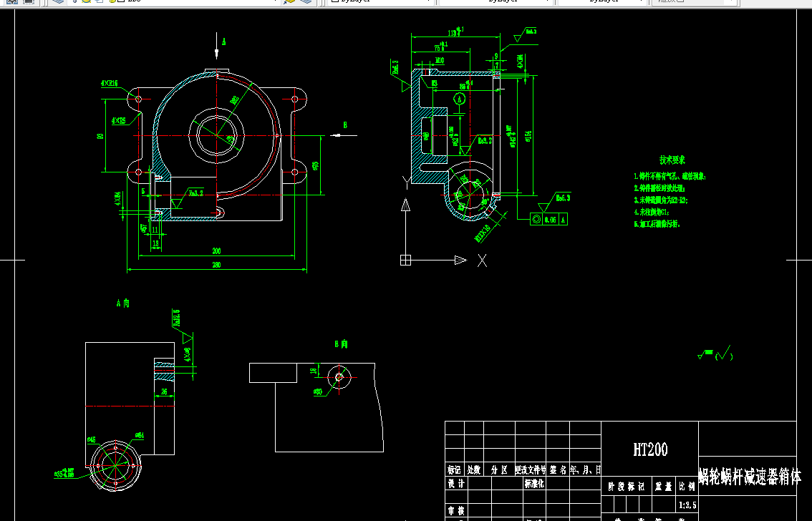The image size is (812, 521).
Task: Click the R82 radius dimension
Action: pos(235,99)
